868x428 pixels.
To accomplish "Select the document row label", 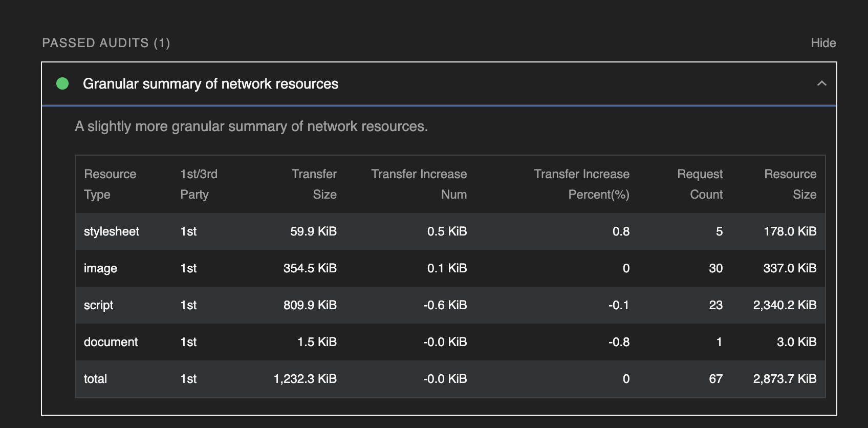I will (111, 342).
